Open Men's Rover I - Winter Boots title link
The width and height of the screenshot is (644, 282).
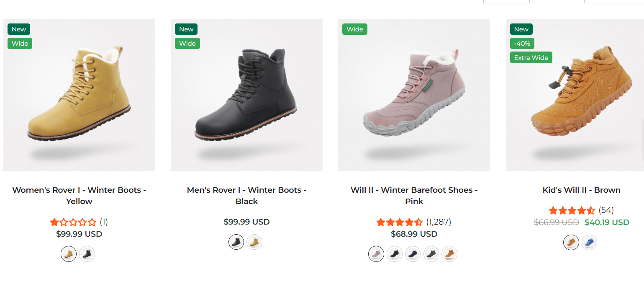pos(246,196)
